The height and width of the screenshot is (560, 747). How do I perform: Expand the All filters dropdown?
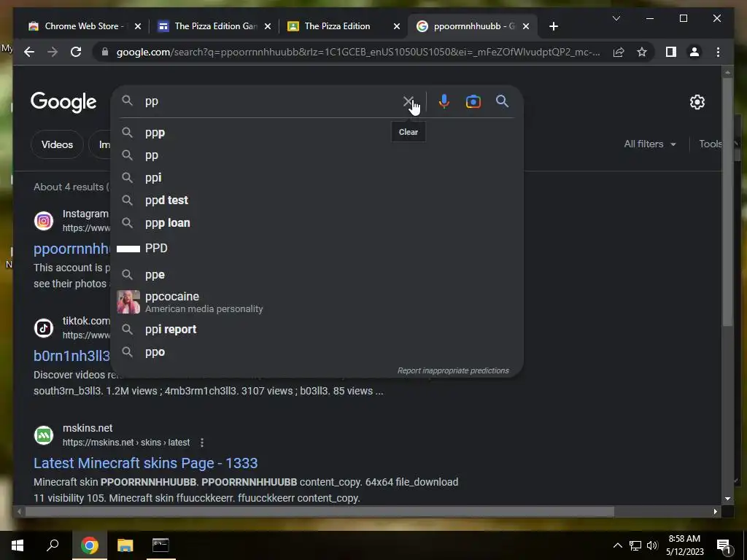pyautogui.click(x=650, y=144)
